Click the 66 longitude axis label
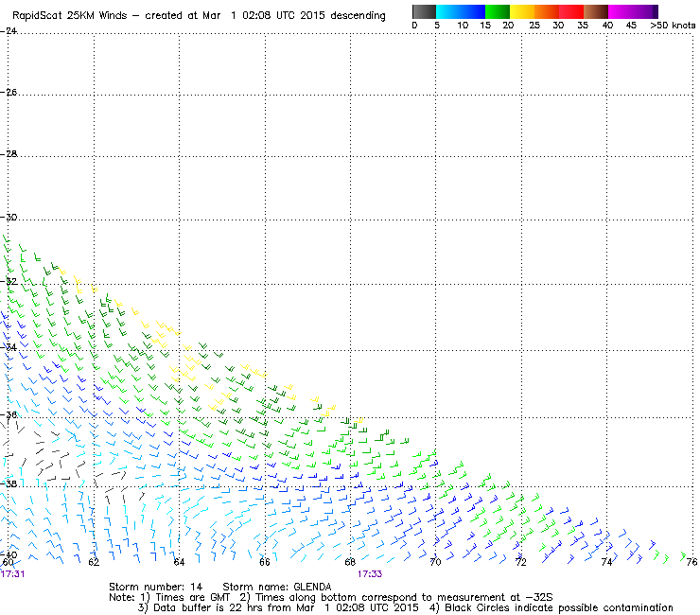The height and width of the screenshot is (615, 700). (265, 562)
